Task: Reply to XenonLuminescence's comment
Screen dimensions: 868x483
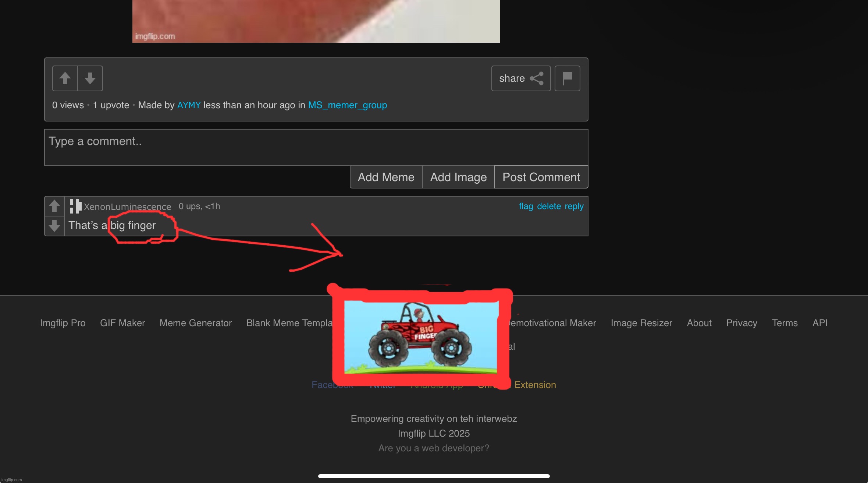Action: point(574,206)
